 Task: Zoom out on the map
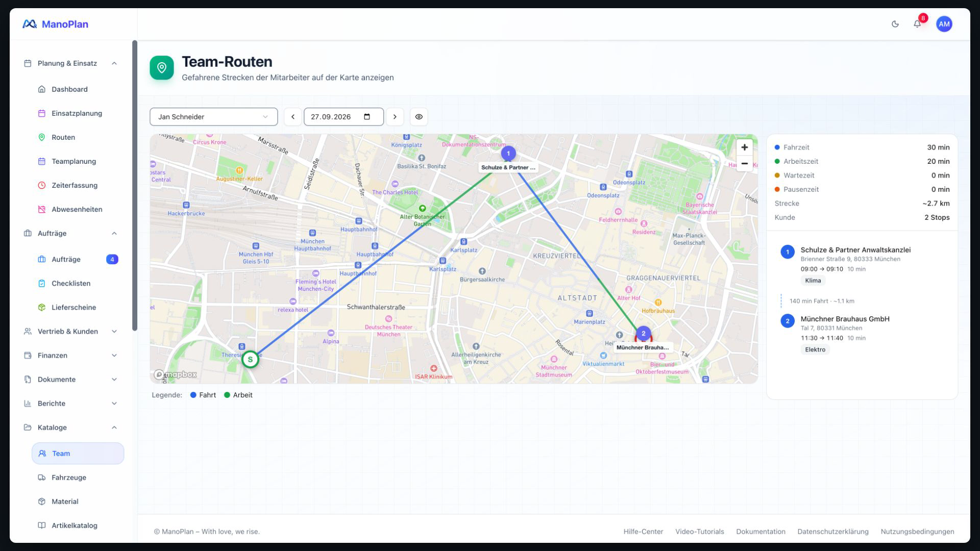[x=744, y=163]
